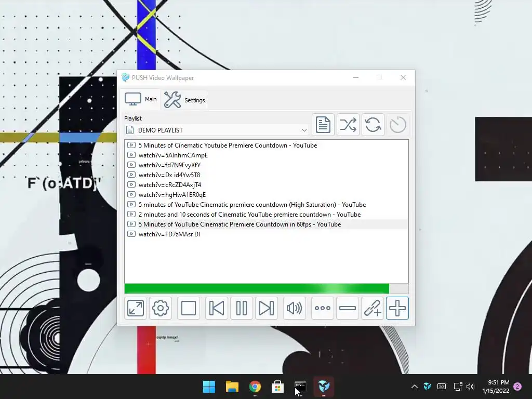532x399 pixels.
Task: Add a video file with plus button
Action: point(397,308)
